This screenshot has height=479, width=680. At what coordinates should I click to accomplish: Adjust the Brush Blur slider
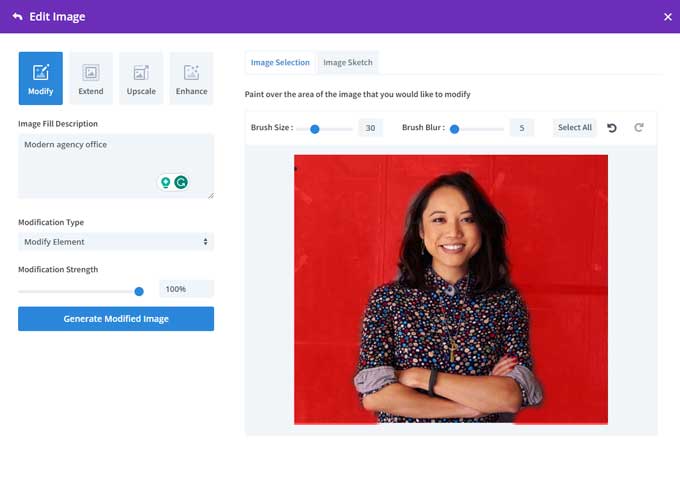click(x=454, y=129)
